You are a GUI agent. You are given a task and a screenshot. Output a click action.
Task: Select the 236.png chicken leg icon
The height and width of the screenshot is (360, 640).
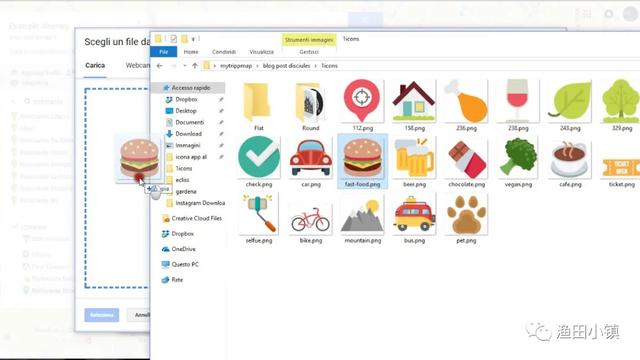(x=466, y=105)
